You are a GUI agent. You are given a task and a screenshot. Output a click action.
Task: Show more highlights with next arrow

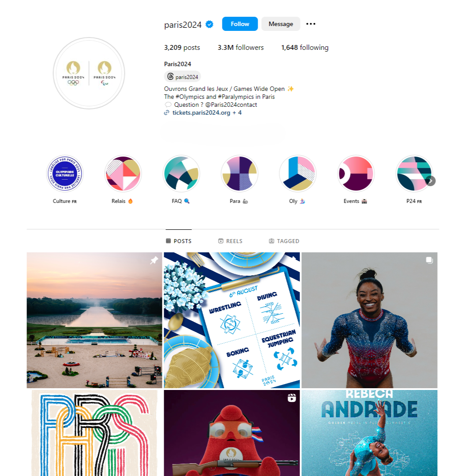[431, 181]
